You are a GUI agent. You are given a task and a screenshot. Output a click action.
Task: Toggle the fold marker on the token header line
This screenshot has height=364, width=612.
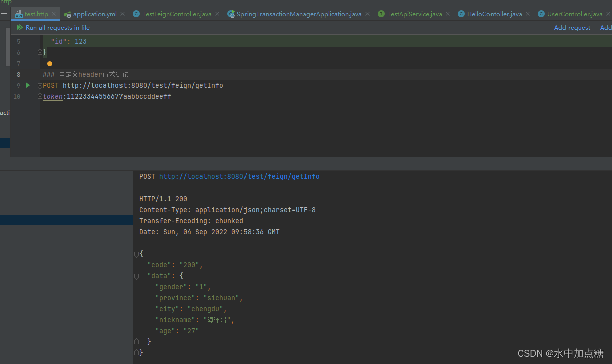click(40, 96)
